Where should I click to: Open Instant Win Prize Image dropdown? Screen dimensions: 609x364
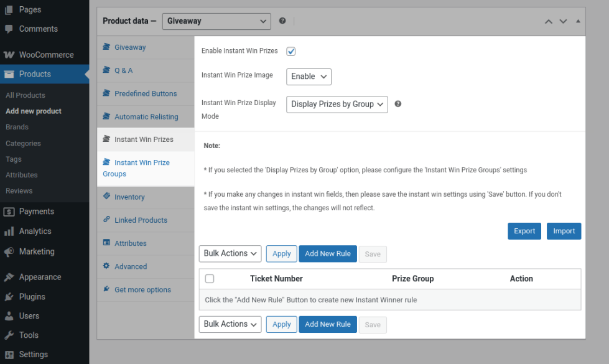click(x=309, y=77)
